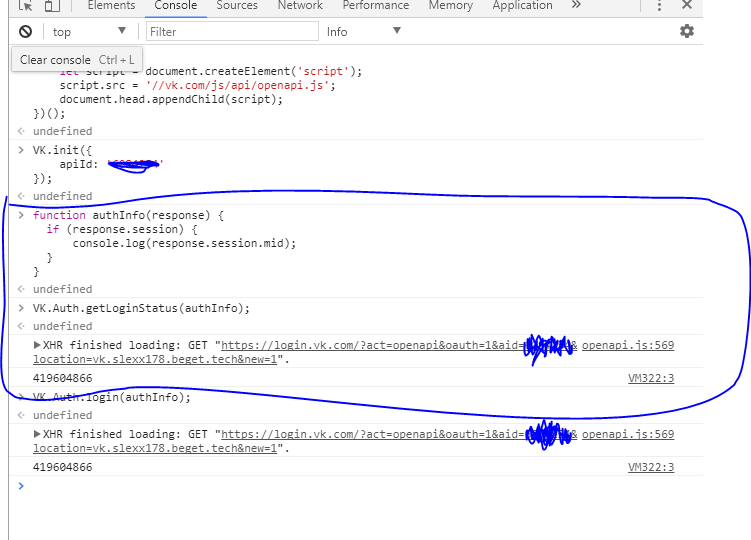Expand first XHR finished loading entry
751x540 pixels.
[37, 345]
